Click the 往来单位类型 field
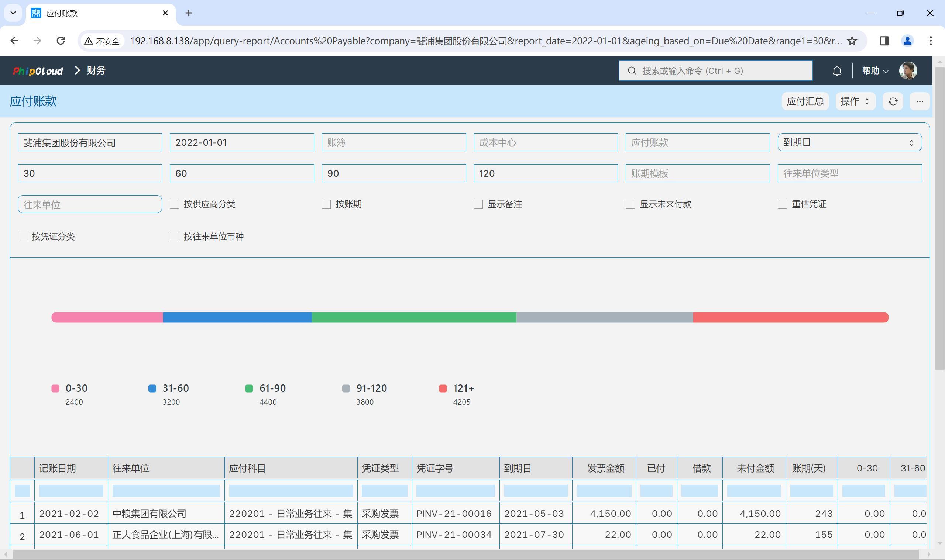Screen dimensions: 945x560 [x=849, y=173]
